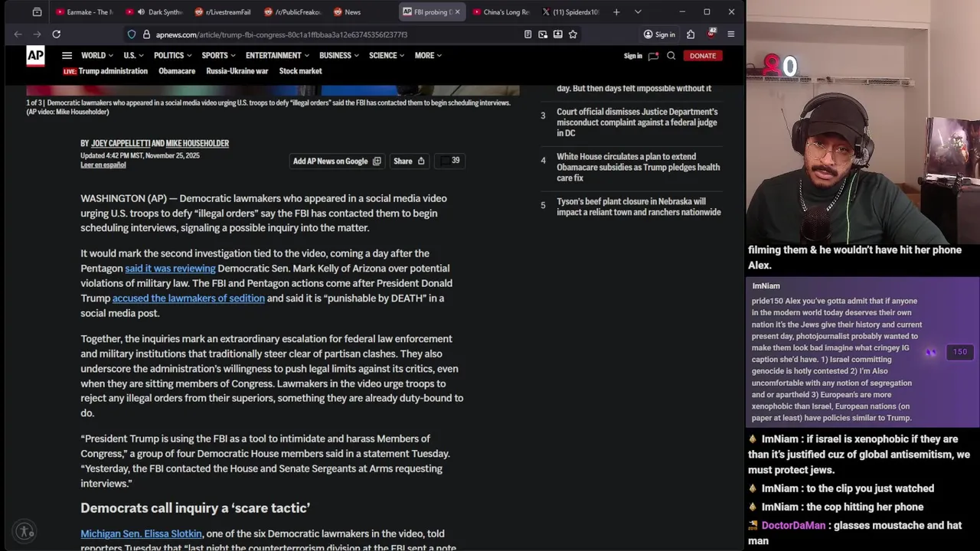Follow the 'said it was reviewing' link
This screenshot has width=980, height=551.
[x=170, y=268]
